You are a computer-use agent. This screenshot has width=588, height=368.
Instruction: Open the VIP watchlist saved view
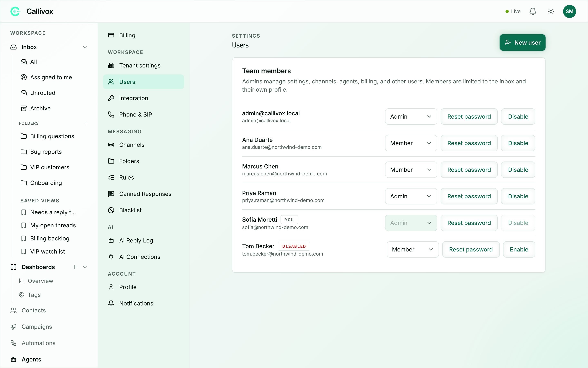(47, 251)
